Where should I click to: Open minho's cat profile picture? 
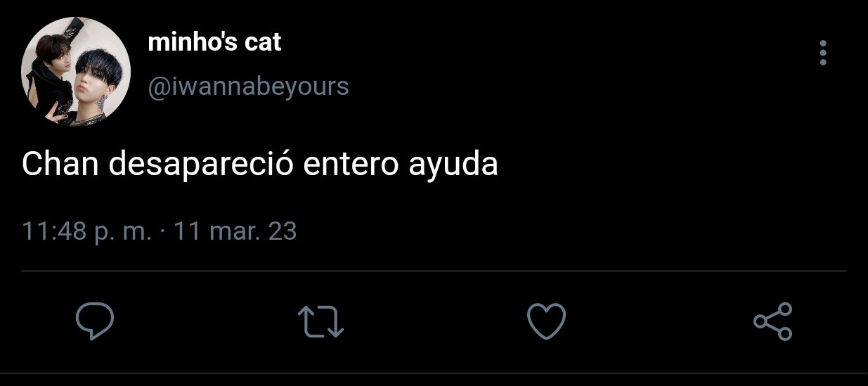pos(76,72)
